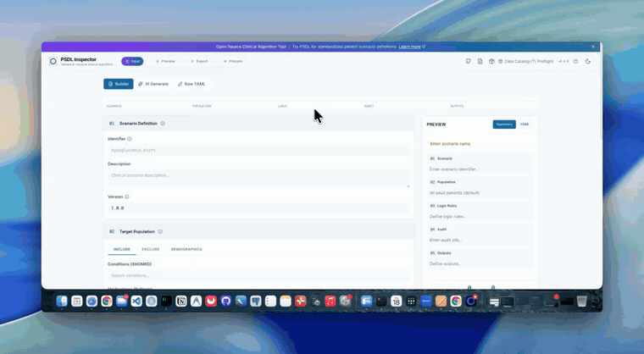Open System Settings from the dock
The width and height of the screenshot is (644, 354).
click(346, 301)
